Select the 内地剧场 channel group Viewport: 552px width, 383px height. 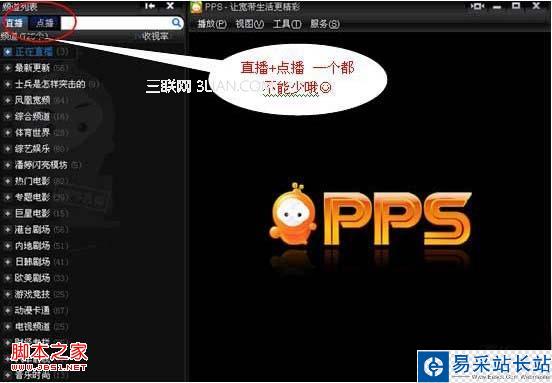32,246
